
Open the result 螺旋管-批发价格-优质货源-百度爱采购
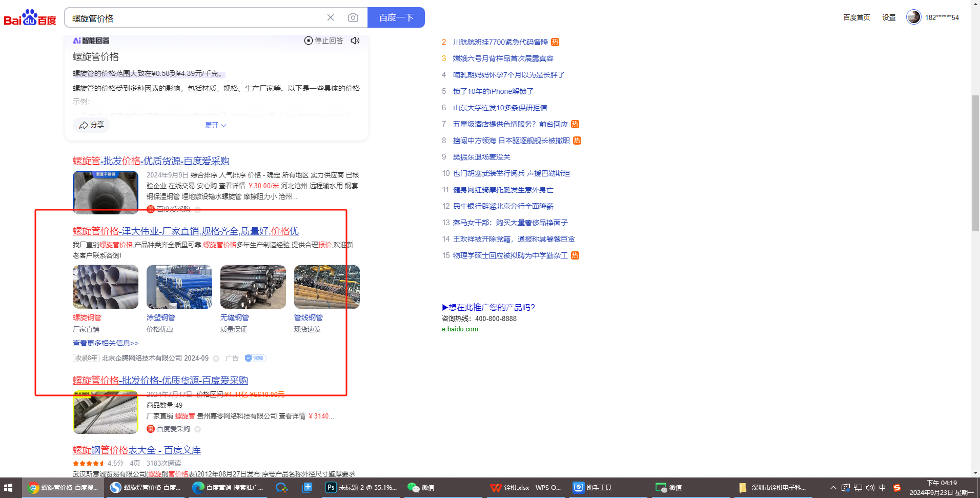click(x=151, y=161)
